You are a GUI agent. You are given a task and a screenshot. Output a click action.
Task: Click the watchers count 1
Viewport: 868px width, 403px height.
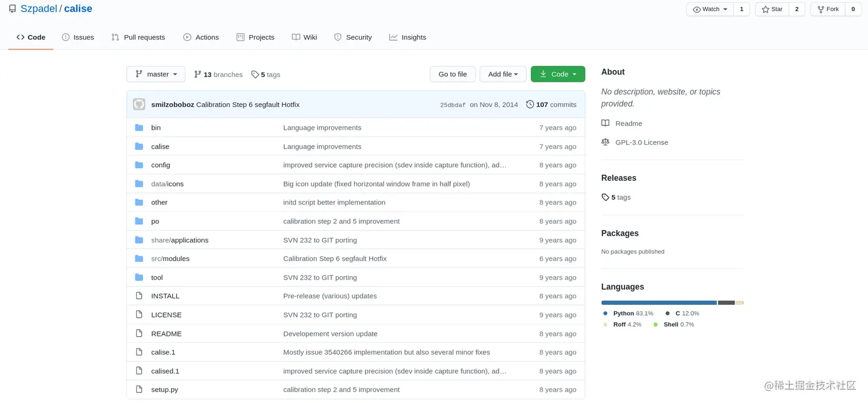point(742,9)
